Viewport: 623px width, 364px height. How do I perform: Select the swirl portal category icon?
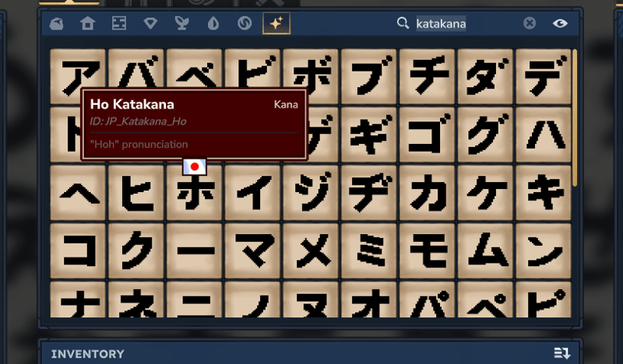point(245,23)
